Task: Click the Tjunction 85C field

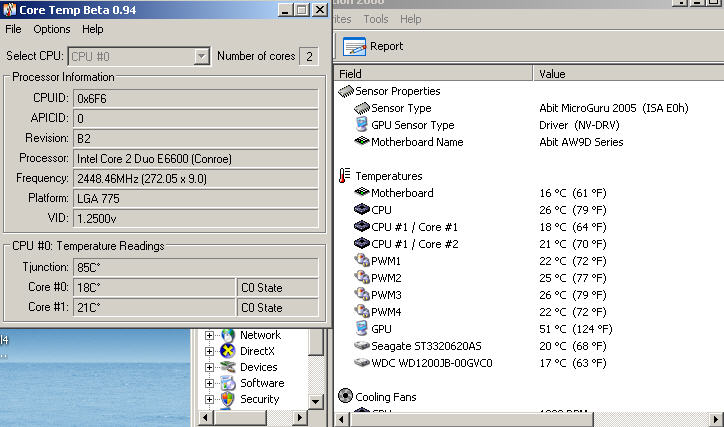Action: (x=196, y=267)
